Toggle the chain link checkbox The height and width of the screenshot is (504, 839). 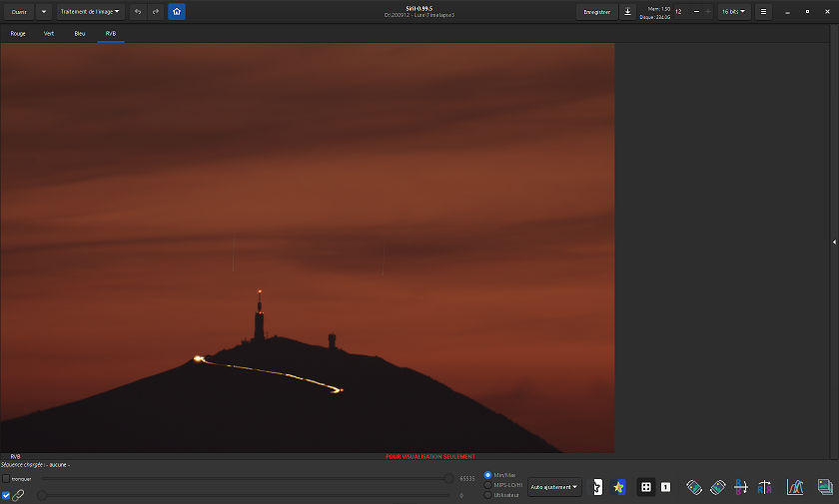click(6, 495)
